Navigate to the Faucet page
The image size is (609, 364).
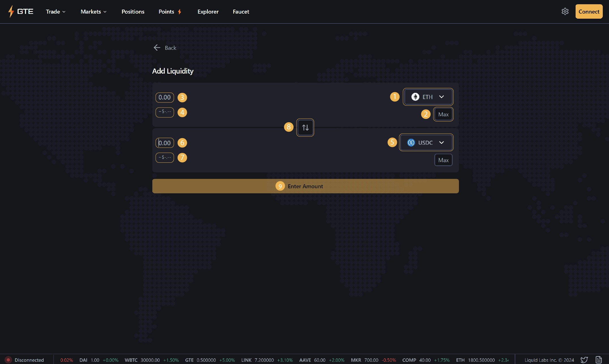click(x=241, y=12)
